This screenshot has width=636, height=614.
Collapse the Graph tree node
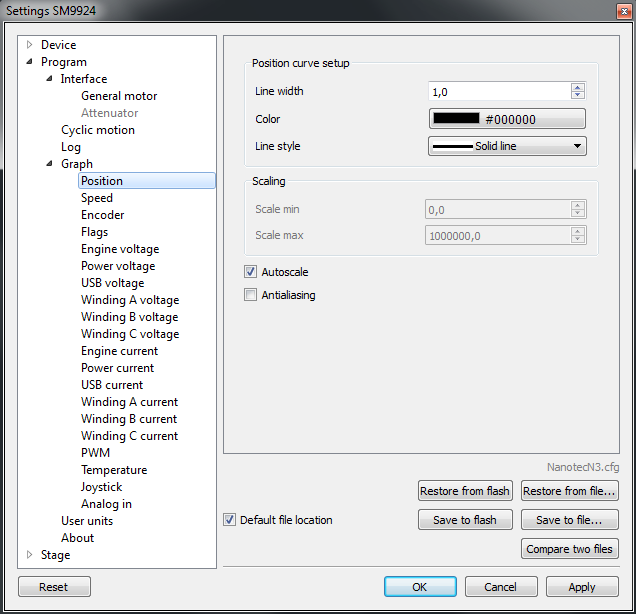coord(50,164)
